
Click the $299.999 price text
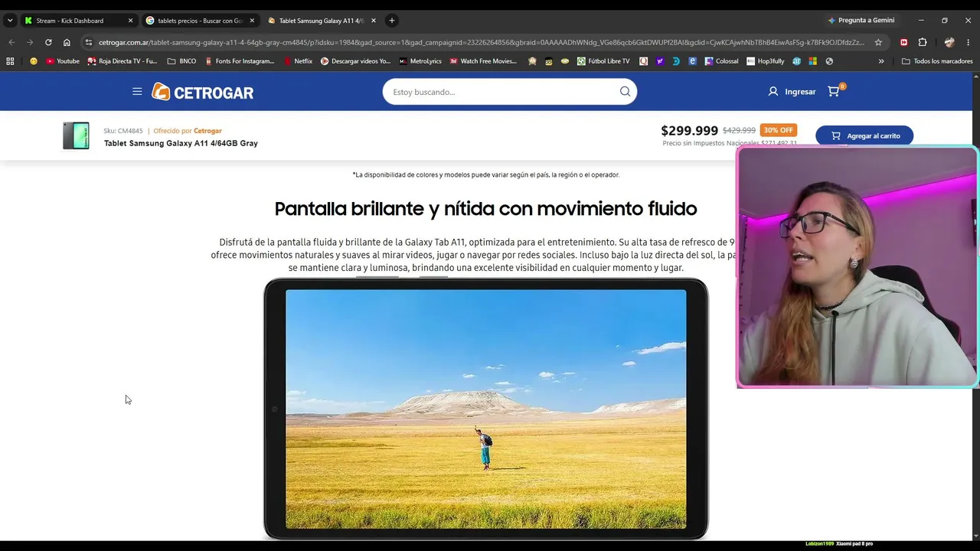pyautogui.click(x=690, y=131)
